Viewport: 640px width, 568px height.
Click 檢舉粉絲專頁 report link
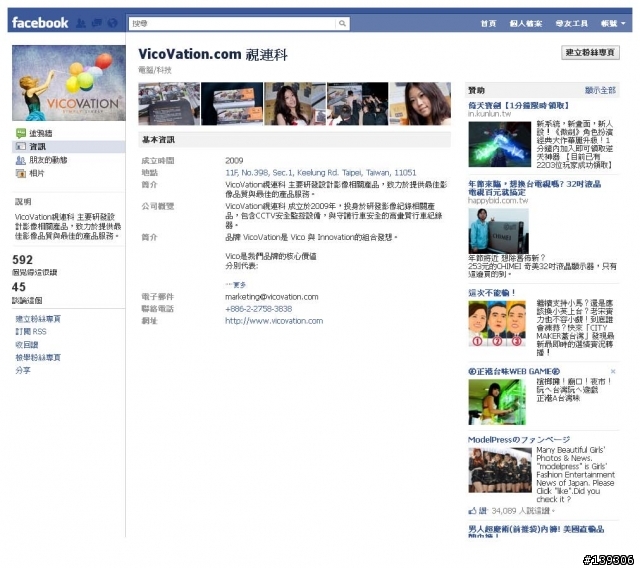pos(38,357)
